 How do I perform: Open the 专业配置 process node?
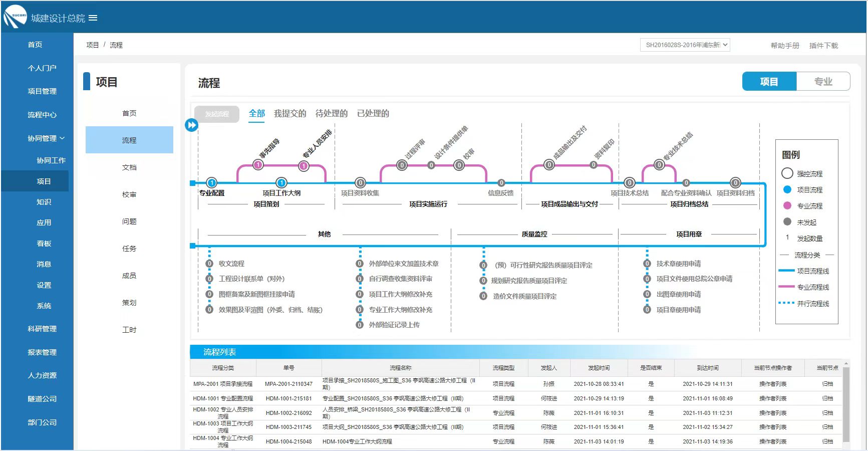(x=212, y=183)
